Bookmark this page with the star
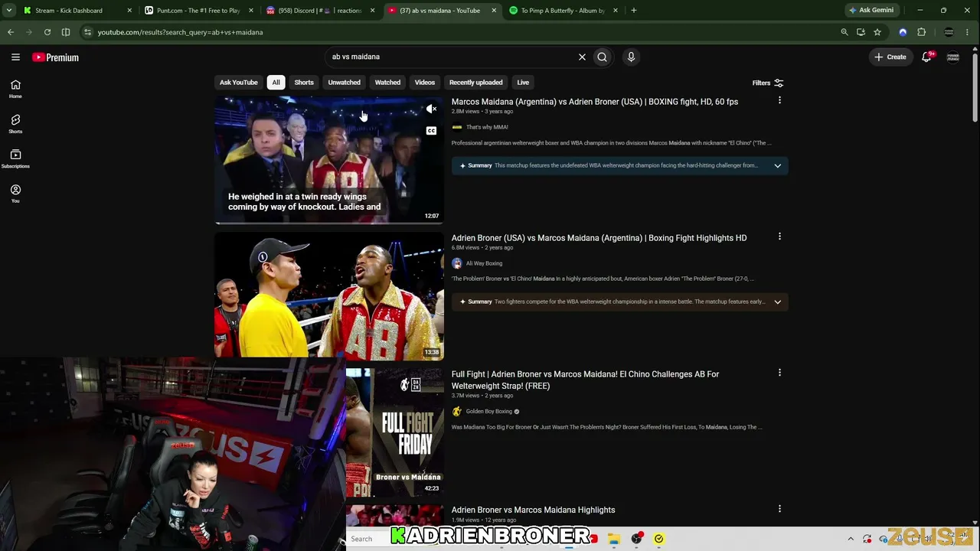Image resolution: width=980 pixels, height=551 pixels. pyautogui.click(x=877, y=32)
